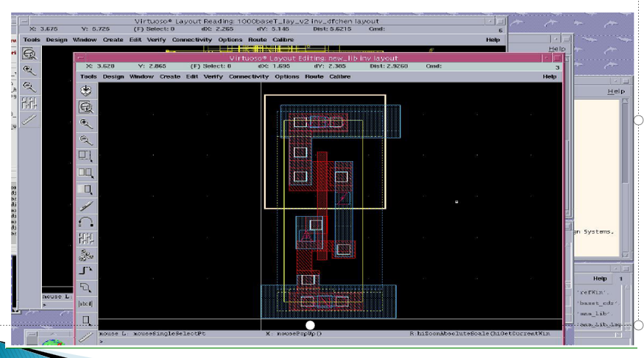This screenshot has height=358, width=644.
Task: Open Edit menu in Layout Editing window
Action: [x=192, y=76]
